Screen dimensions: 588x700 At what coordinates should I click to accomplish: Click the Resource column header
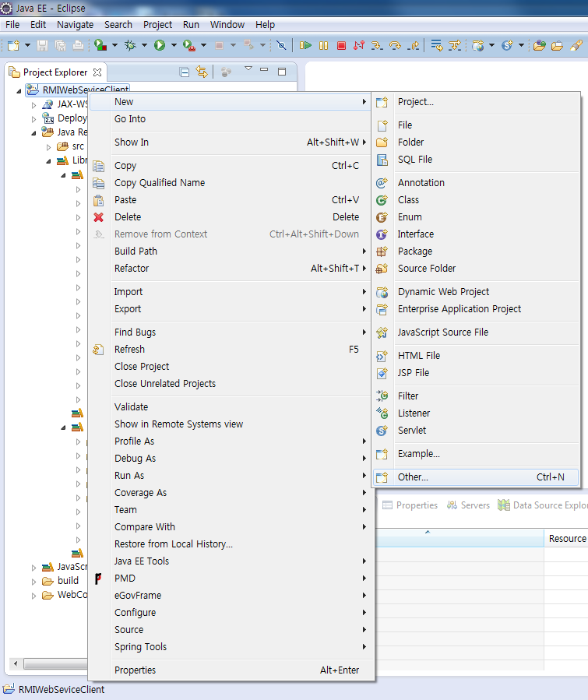click(566, 539)
